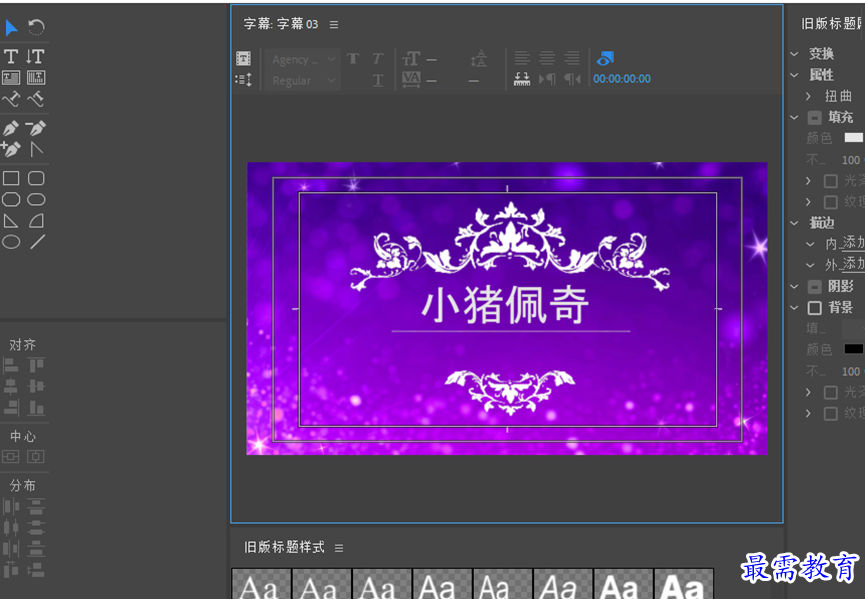Align text left in title toolbar

522,57
